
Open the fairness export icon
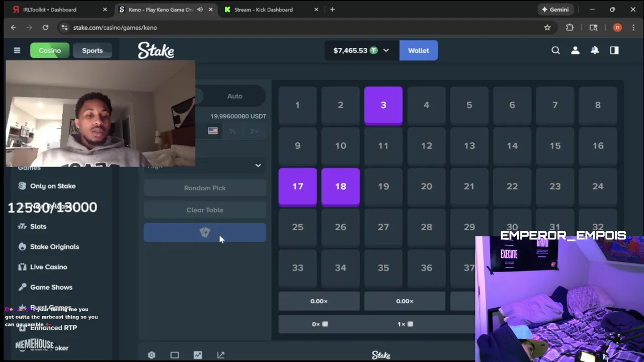pyautogui.click(x=221, y=355)
